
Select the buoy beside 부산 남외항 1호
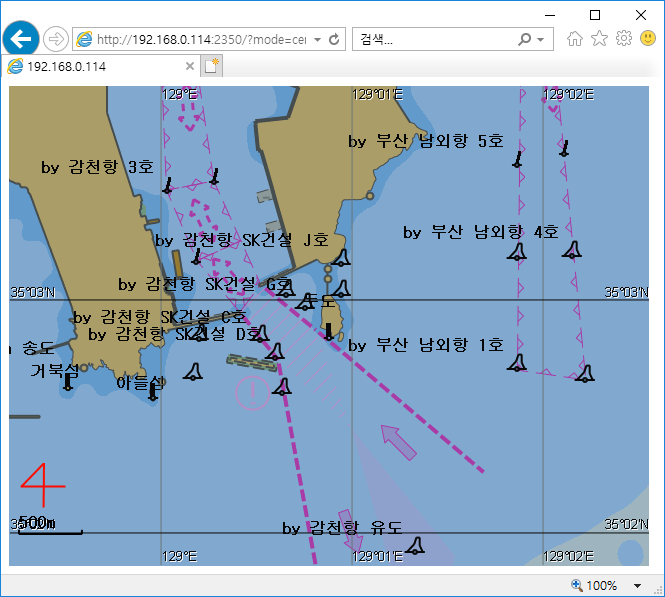(516, 362)
